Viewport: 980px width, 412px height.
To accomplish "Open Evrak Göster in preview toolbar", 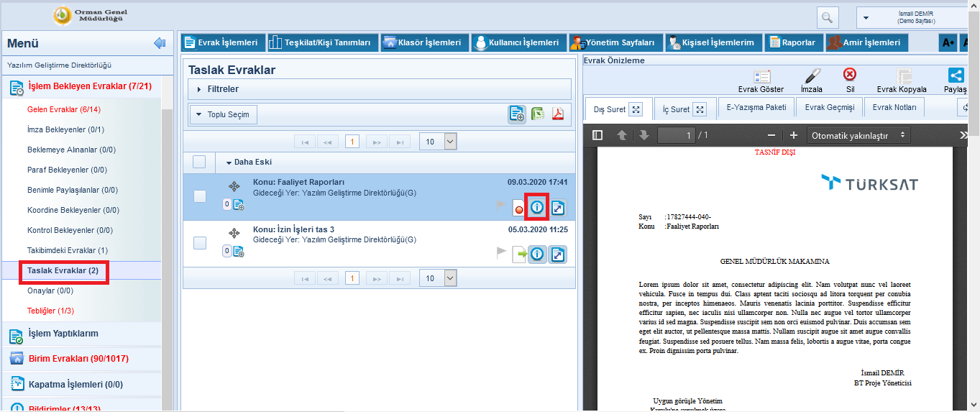I will coord(761,76).
